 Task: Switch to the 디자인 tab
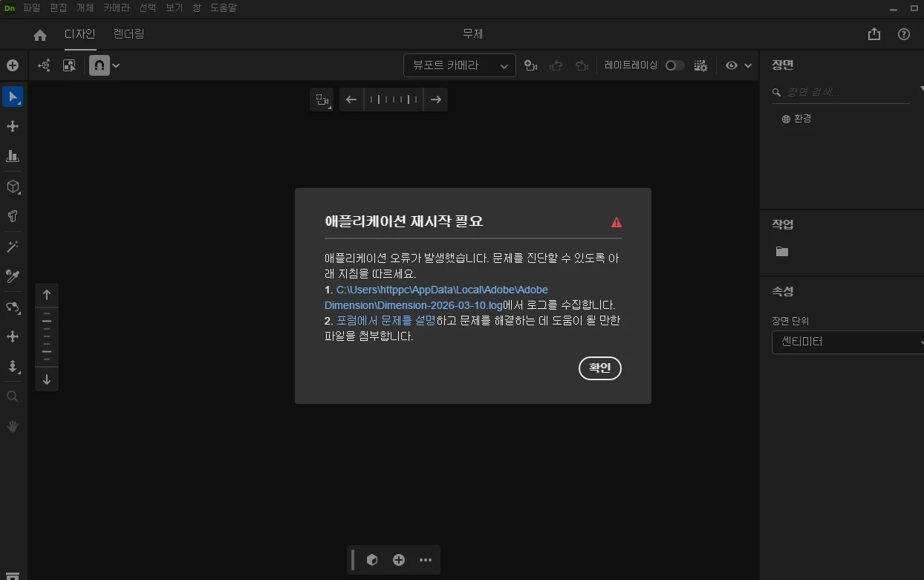(80, 34)
